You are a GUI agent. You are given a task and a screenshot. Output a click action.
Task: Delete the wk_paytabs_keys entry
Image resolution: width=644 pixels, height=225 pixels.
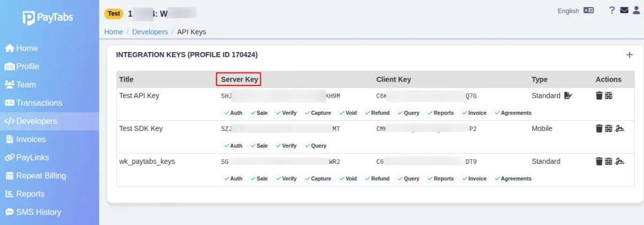(x=599, y=161)
